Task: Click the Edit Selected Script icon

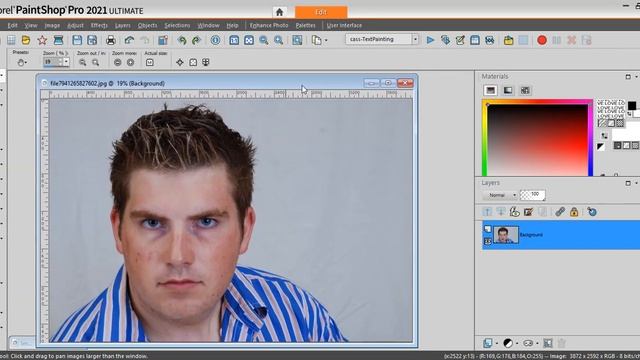Action: click(460, 40)
